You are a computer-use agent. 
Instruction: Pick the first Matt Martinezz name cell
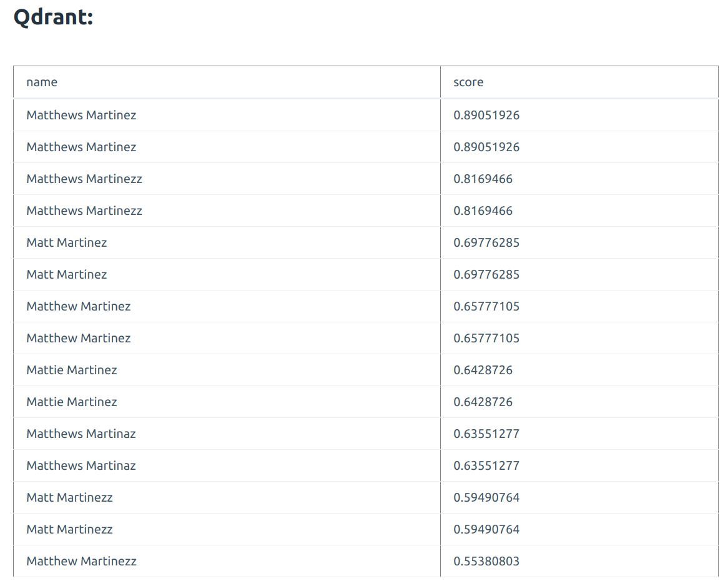pyautogui.click(x=69, y=497)
